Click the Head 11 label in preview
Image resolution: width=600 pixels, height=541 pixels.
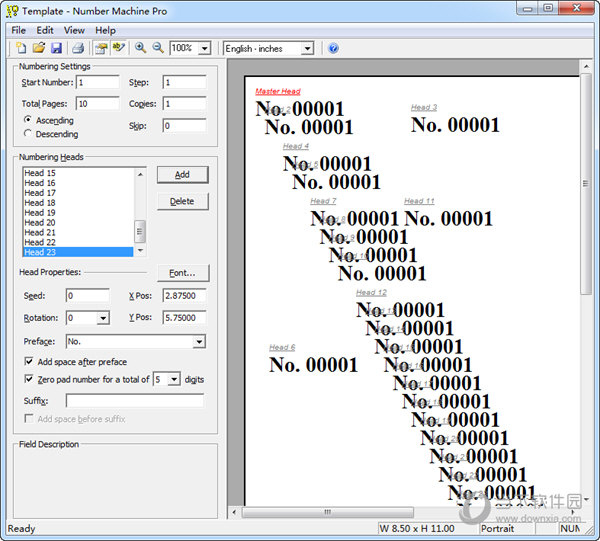coord(419,201)
